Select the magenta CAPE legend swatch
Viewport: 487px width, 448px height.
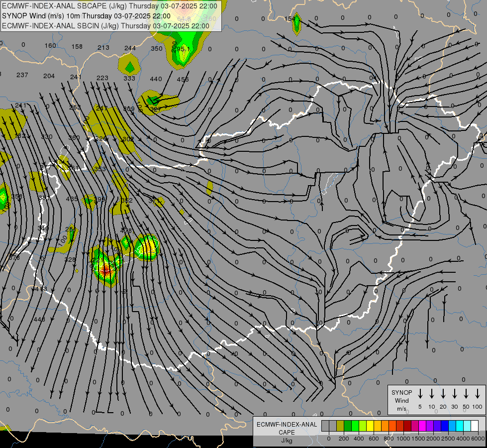pyautogui.click(x=422, y=426)
